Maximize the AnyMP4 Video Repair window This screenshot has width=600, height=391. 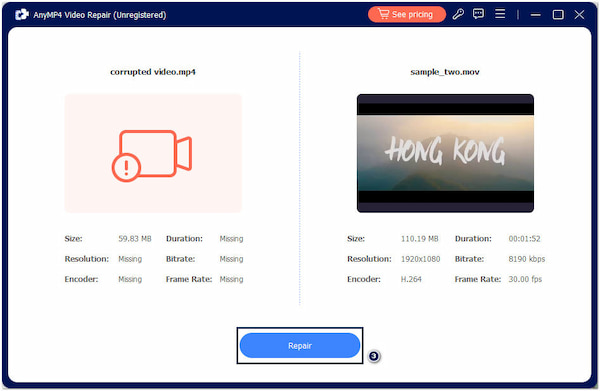click(558, 15)
